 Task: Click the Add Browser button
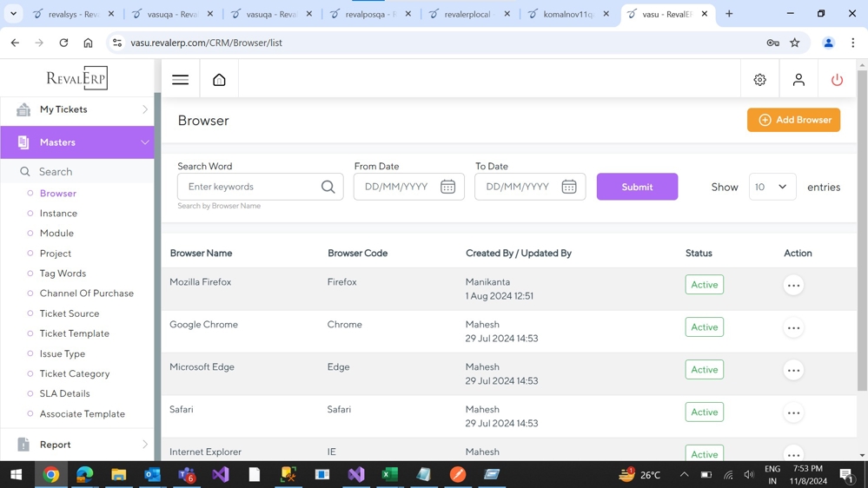(x=793, y=120)
